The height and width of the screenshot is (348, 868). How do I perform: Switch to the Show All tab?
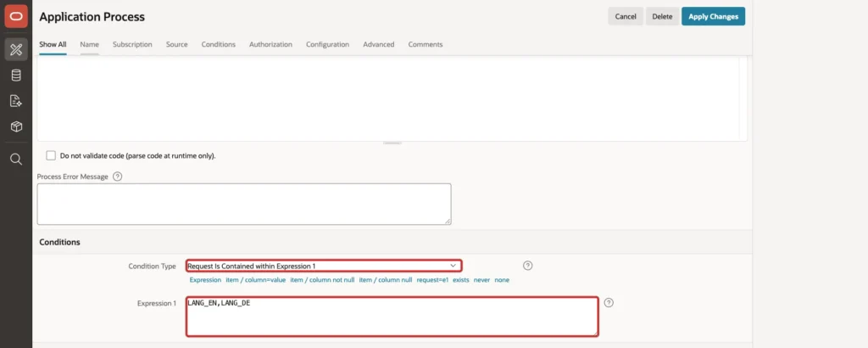click(x=53, y=44)
